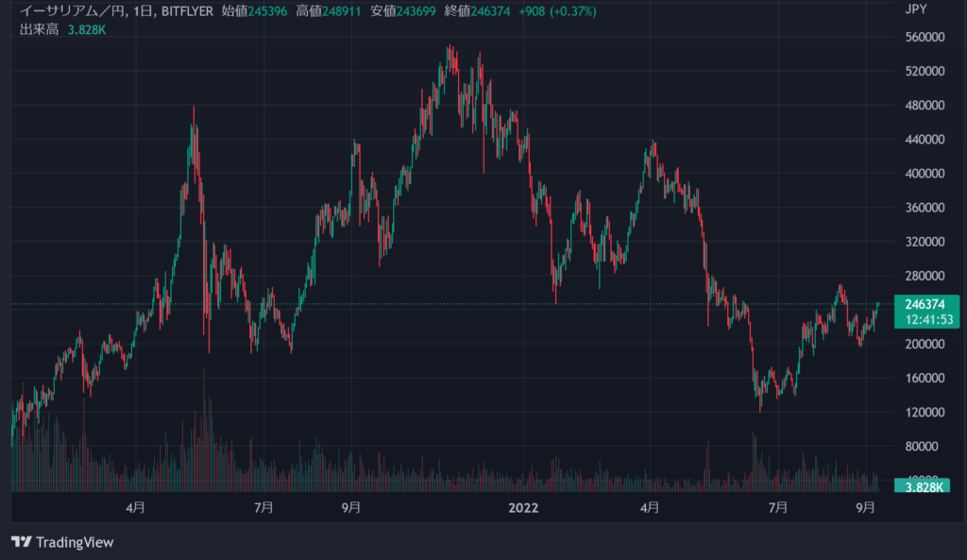Image resolution: width=967 pixels, height=560 pixels.
Task: Click the current price tag 246374
Action: click(x=925, y=304)
